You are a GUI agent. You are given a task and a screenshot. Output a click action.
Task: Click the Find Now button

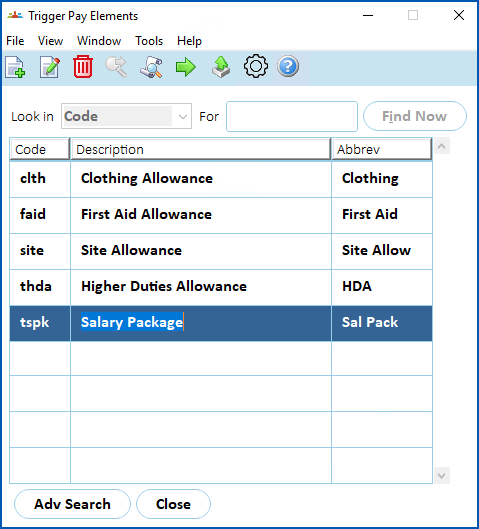coord(415,116)
